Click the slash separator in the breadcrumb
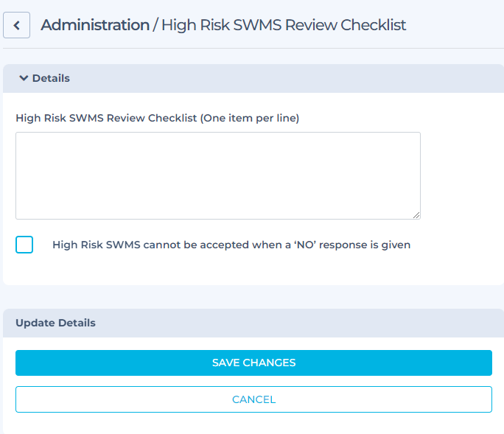This screenshot has width=504, height=434. pyautogui.click(x=155, y=25)
